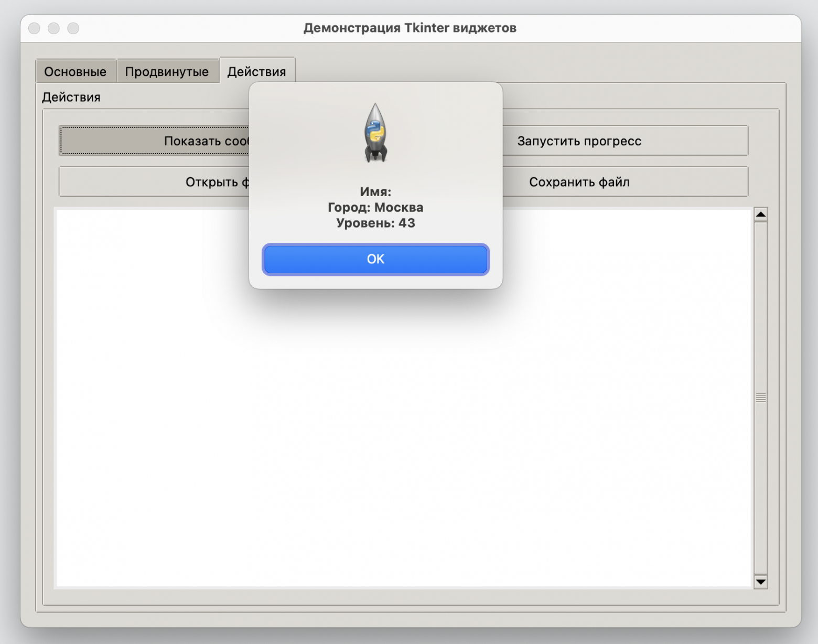Click the scrollbar thumb grip
The width and height of the screenshot is (818, 644).
pos(761,398)
